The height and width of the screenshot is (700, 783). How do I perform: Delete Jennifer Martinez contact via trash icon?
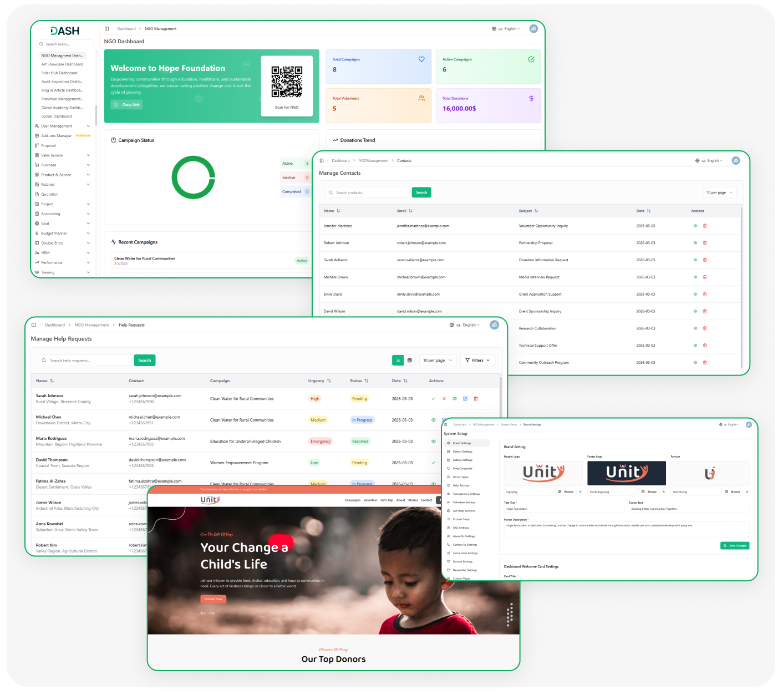click(x=705, y=226)
